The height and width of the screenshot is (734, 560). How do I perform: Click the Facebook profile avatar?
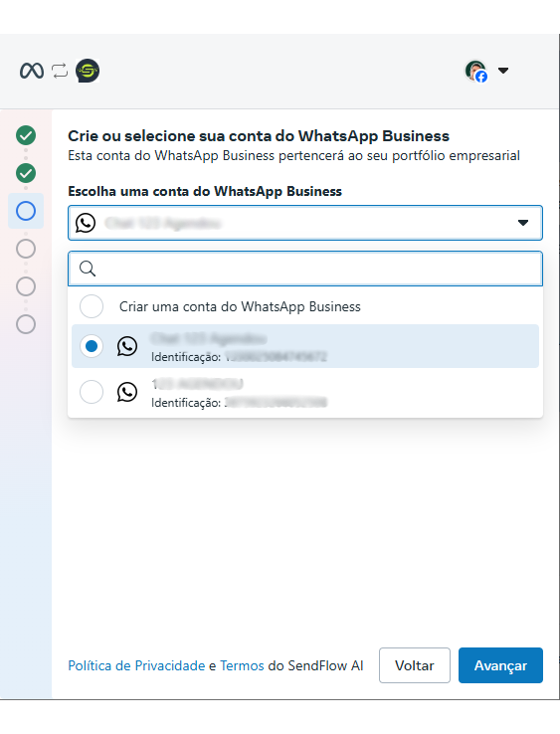[475, 71]
